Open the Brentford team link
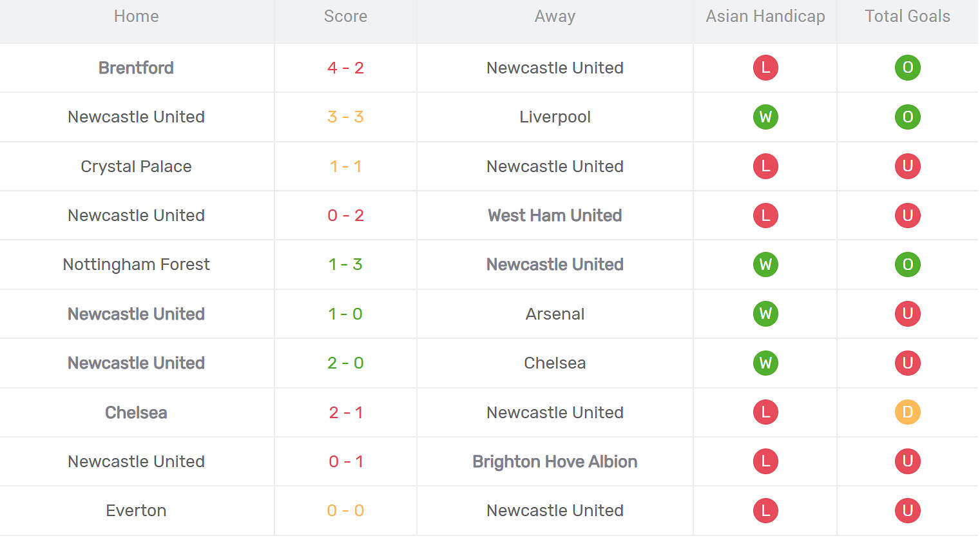This screenshot has height=538, width=980. pyautogui.click(x=136, y=68)
